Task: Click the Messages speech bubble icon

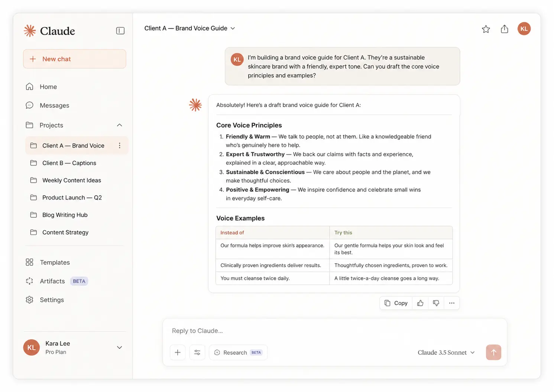Action: click(x=30, y=106)
